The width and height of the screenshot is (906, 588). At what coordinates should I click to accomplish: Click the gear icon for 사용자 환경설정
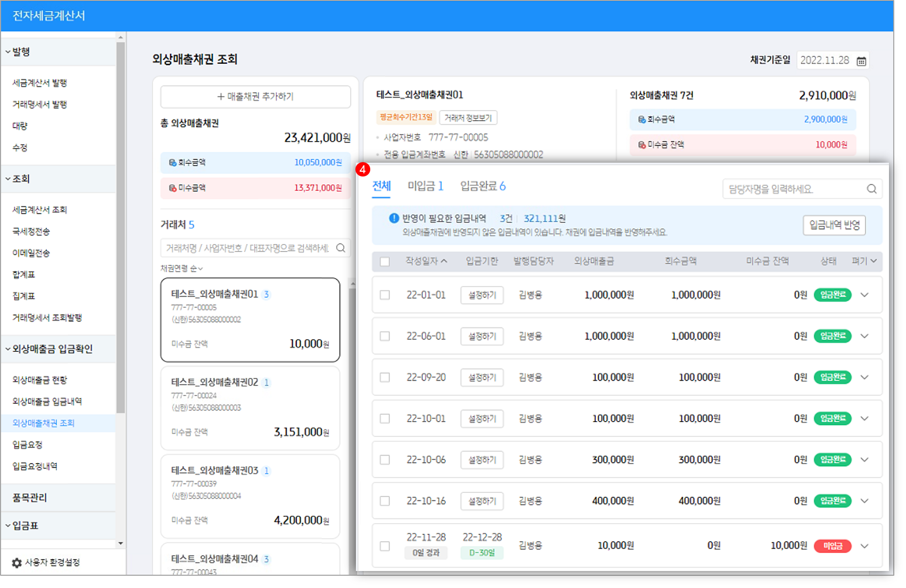(16, 562)
